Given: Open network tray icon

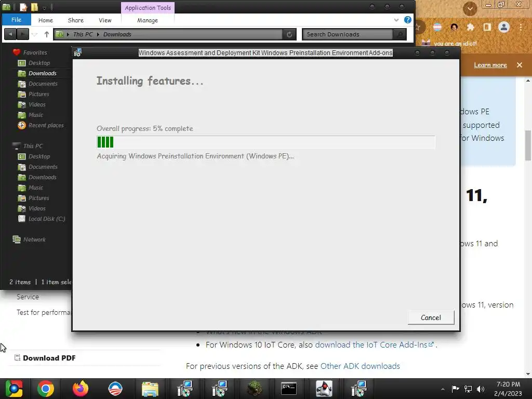Looking at the screenshot, I should coord(468,389).
